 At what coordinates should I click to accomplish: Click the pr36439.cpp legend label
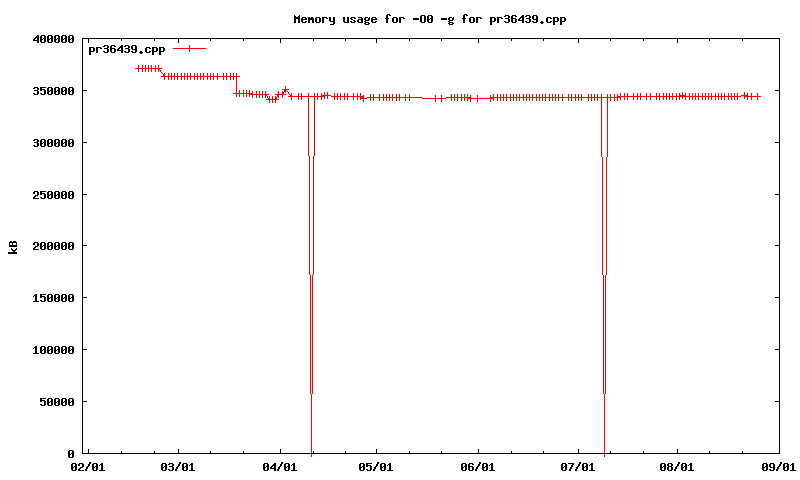click(127, 49)
